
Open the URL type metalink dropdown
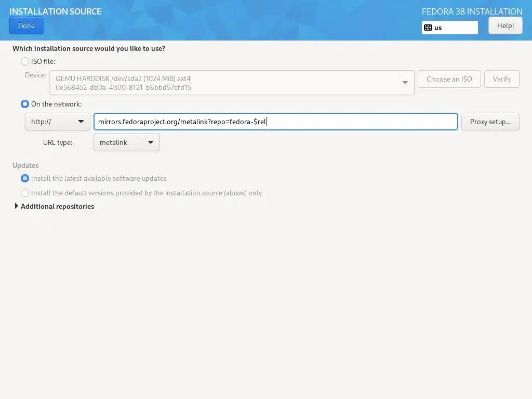click(127, 142)
